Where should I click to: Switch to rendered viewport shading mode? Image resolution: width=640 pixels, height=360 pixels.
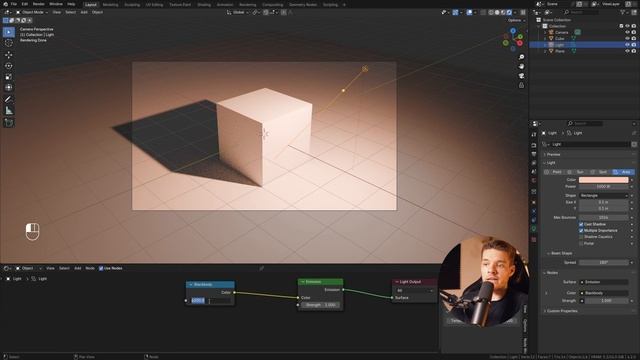pos(509,12)
